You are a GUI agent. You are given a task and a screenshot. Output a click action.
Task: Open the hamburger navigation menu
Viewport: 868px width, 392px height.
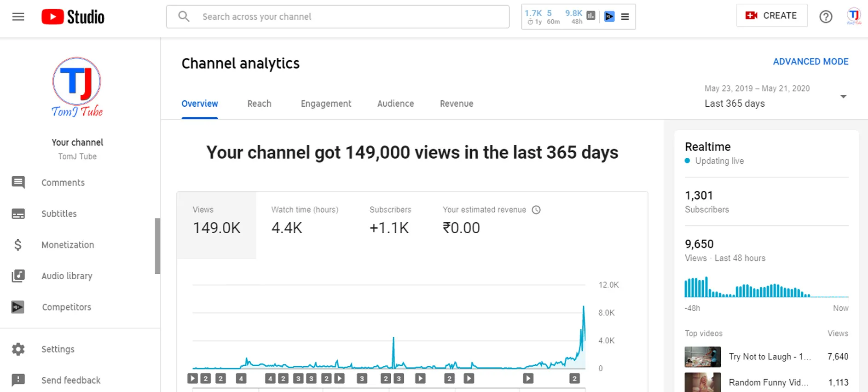(18, 17)
